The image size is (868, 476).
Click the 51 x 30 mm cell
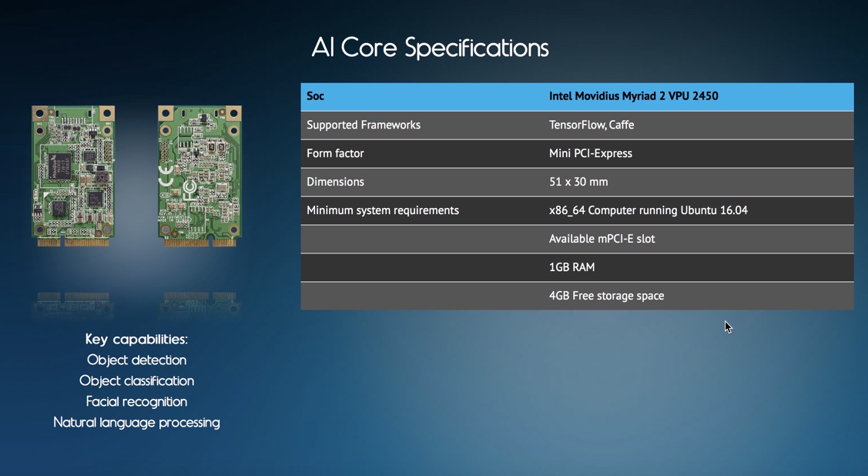[578, 182]
